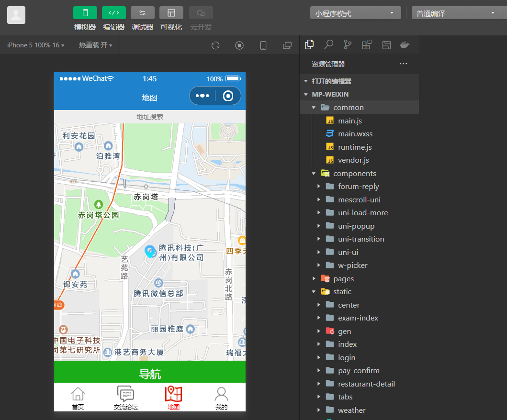
Task: Open the source control branch icon
Action: 348,44
